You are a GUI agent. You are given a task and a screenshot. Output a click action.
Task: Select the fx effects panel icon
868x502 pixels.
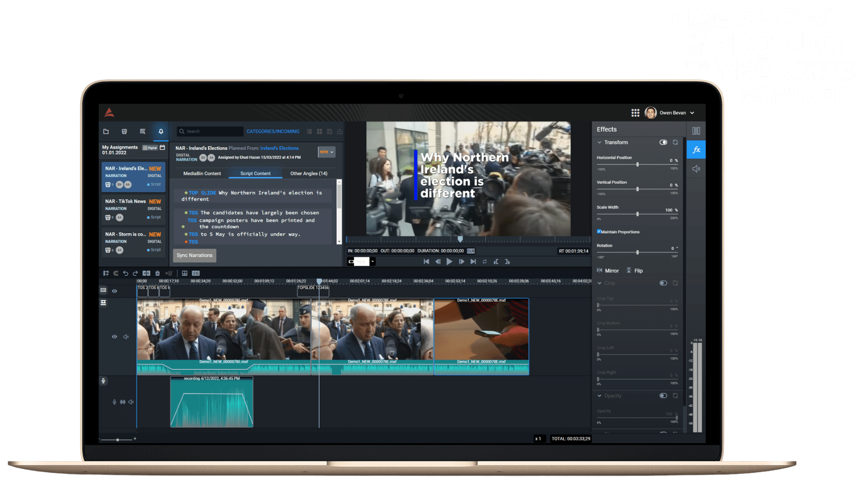coord(696,150)
